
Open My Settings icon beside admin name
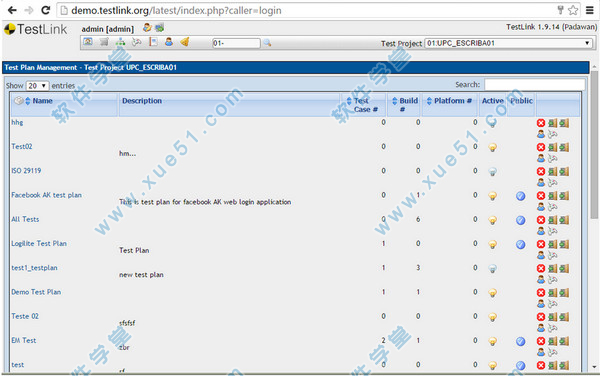tap(147, 28)
